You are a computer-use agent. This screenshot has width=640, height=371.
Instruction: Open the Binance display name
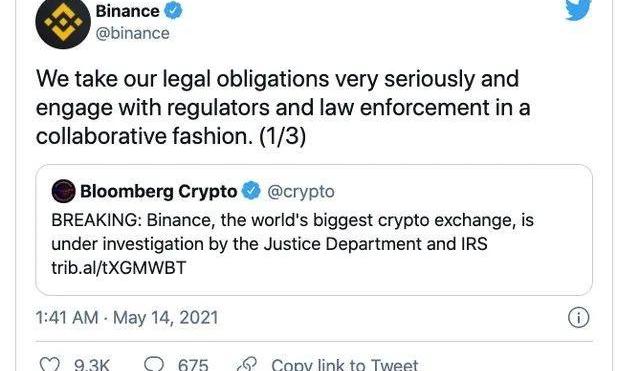pos(127,11)
